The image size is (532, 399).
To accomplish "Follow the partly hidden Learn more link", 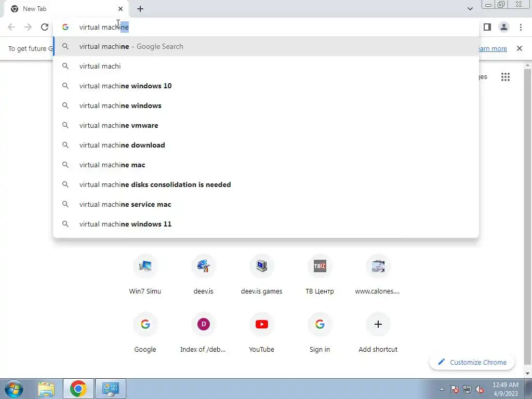I will click(493, 48).
